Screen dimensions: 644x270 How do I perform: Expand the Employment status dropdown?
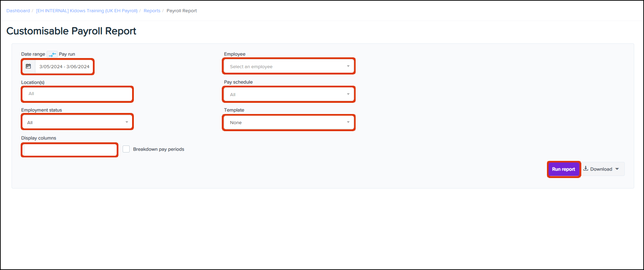[x=77, y=122]
